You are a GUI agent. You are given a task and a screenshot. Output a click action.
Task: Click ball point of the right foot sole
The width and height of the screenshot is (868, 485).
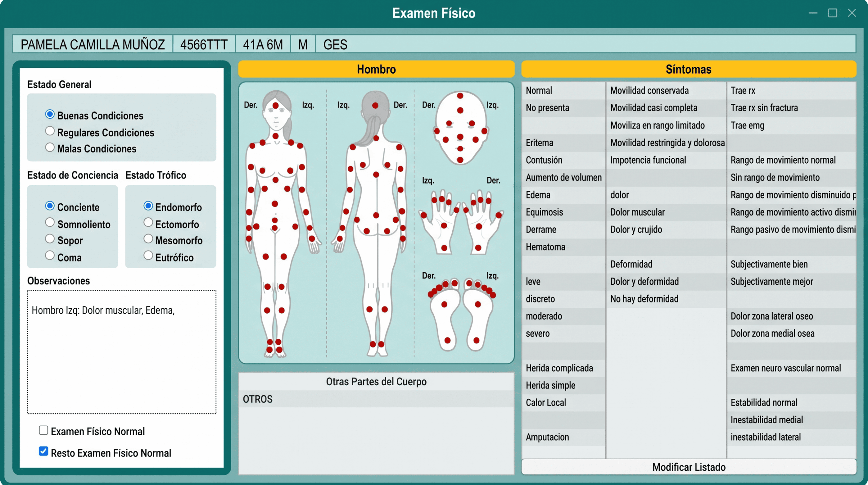[444, 304]
